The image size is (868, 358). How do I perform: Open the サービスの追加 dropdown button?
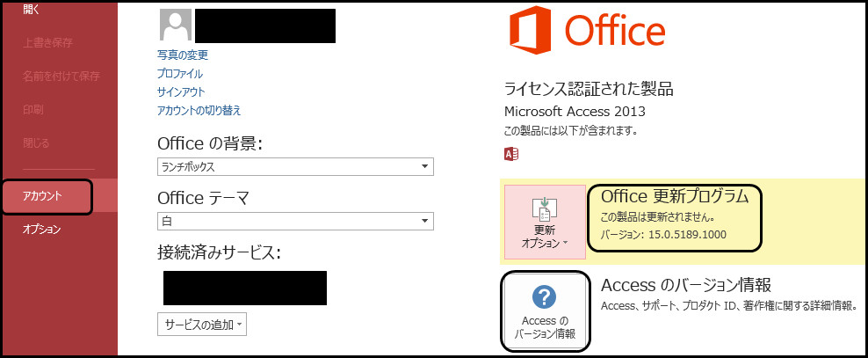click(x=202, y=325)
